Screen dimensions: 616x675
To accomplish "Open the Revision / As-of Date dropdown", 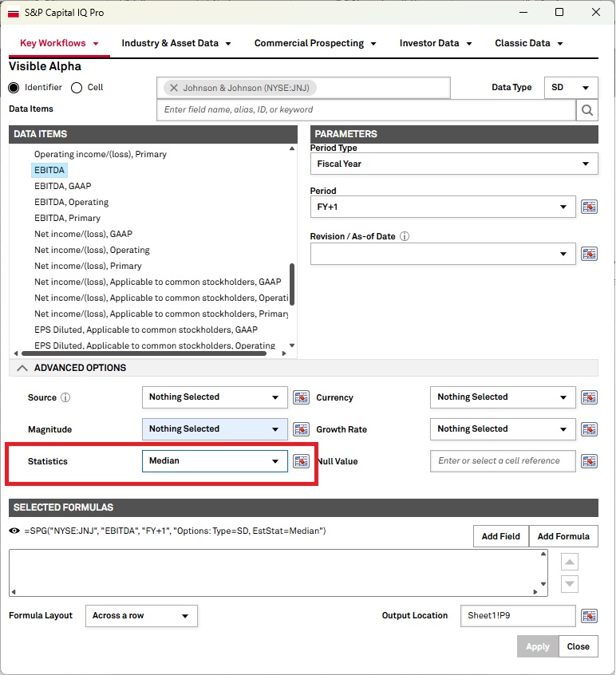I will click(443, 254).
